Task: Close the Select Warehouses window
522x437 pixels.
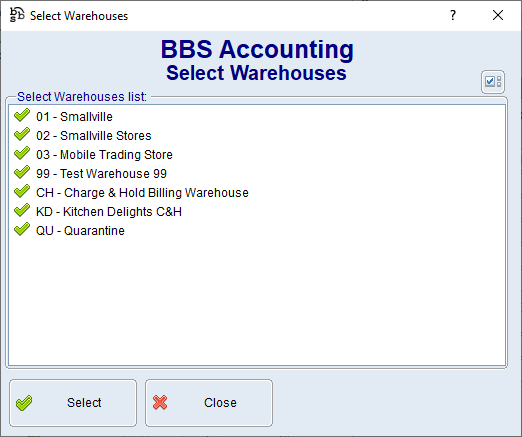Action: coord(498,15)
